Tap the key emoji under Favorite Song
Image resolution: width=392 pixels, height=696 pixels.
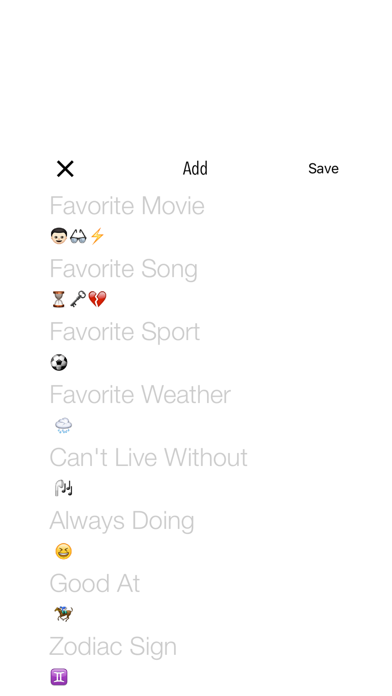(x=78, y=299)
